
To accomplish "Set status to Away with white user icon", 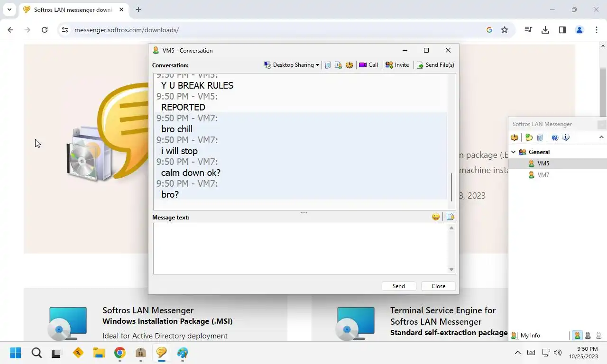I will tap(599, 335).
